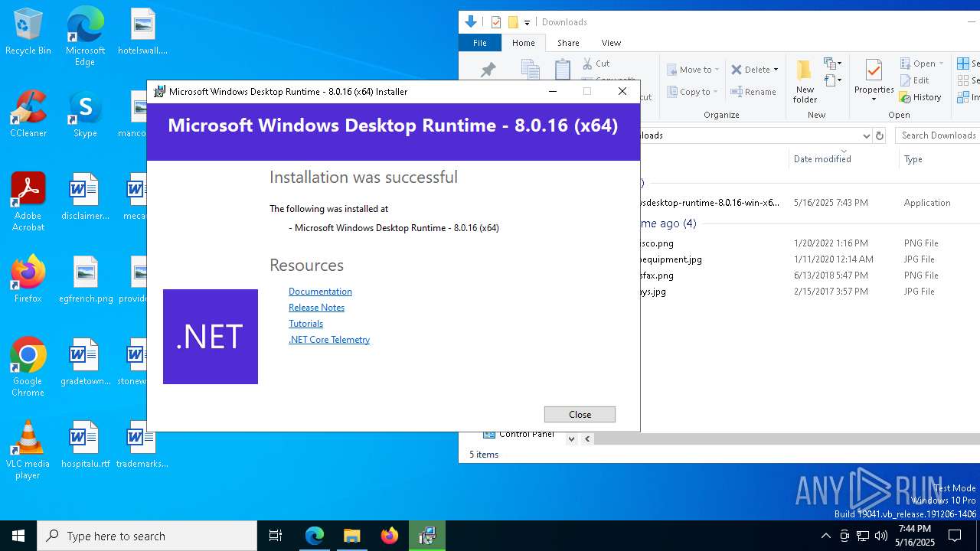The width and height of the screenshot is (980, 551).
Task: Open Firefox desktop shortcut
Action: [28, 280]
